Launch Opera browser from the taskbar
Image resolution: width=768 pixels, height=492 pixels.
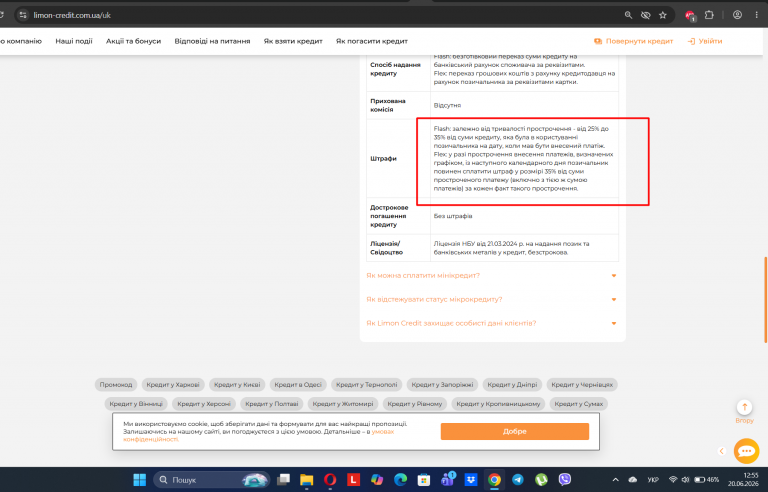coord(330,480)
